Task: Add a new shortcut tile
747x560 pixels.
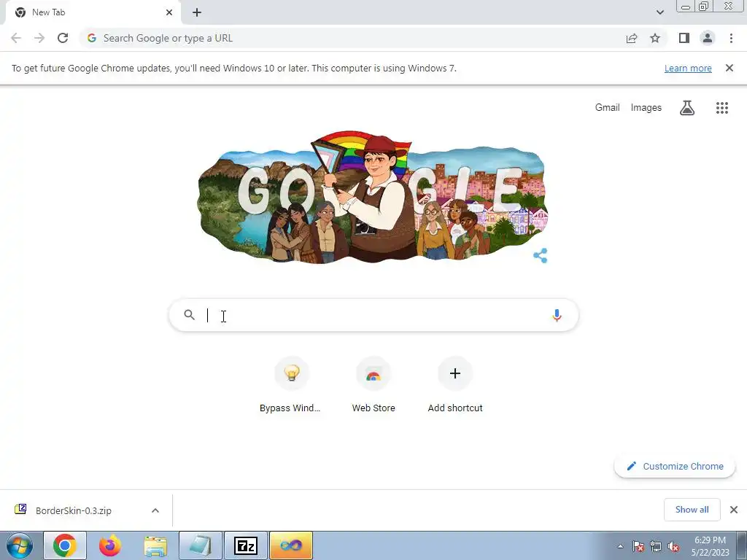Action: (455, 385)
